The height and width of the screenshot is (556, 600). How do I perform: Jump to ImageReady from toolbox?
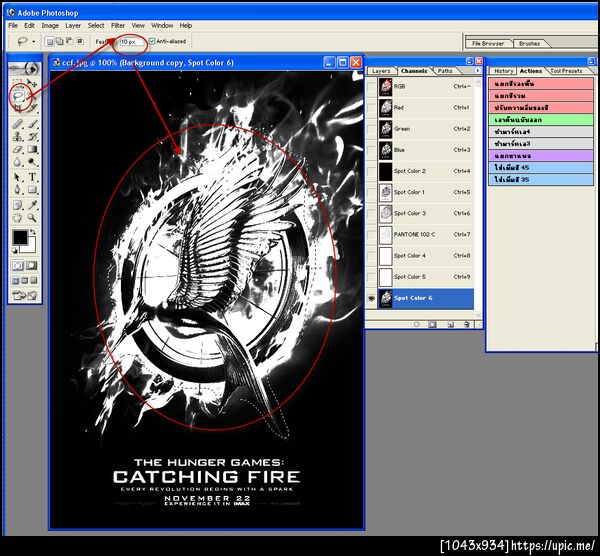[x=24, y=295]
